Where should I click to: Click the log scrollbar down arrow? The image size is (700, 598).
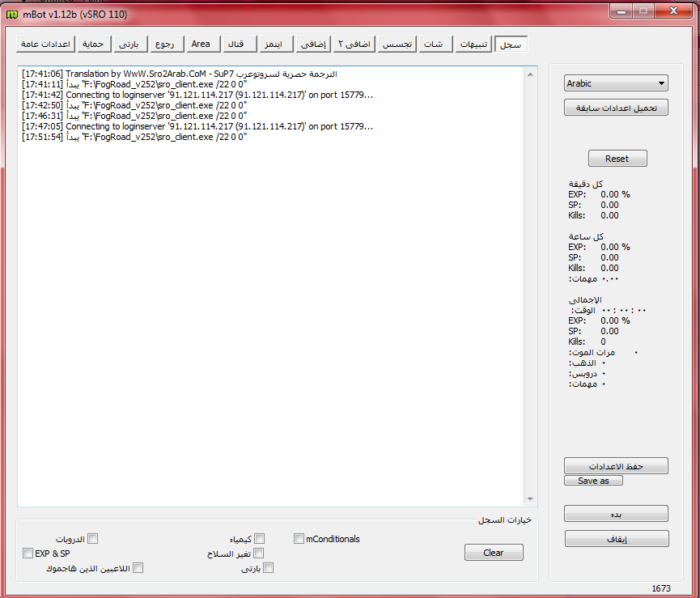[x=530, y=499]
